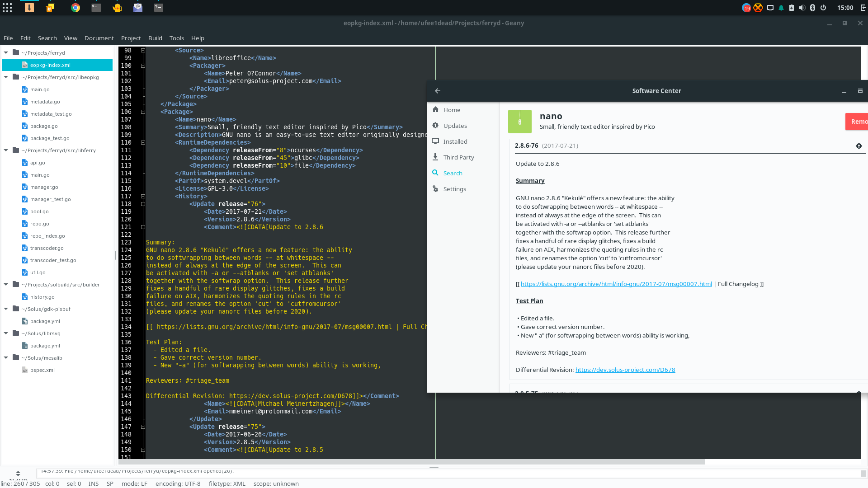
Task: Open settings gear for nano 2.8.6-76 entry
Action: click(859, 146)
